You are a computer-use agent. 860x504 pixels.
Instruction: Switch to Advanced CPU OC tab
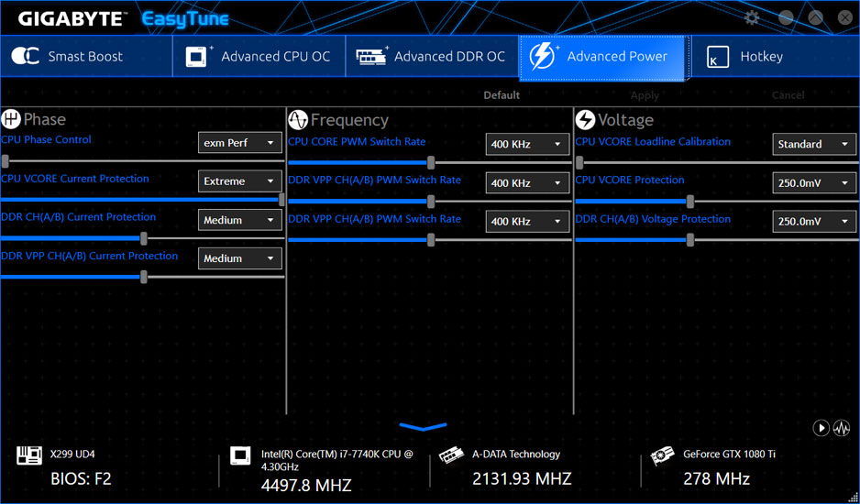point(259,57)
